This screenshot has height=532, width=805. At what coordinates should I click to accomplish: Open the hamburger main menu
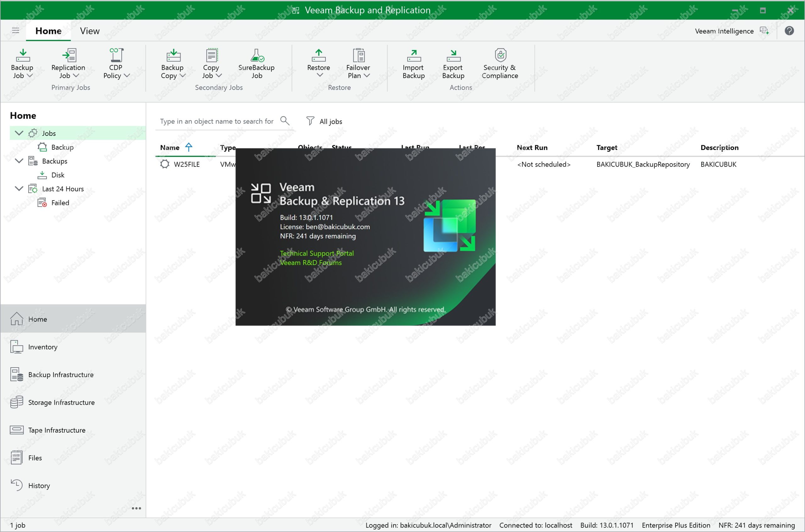(x=16, y=30)
